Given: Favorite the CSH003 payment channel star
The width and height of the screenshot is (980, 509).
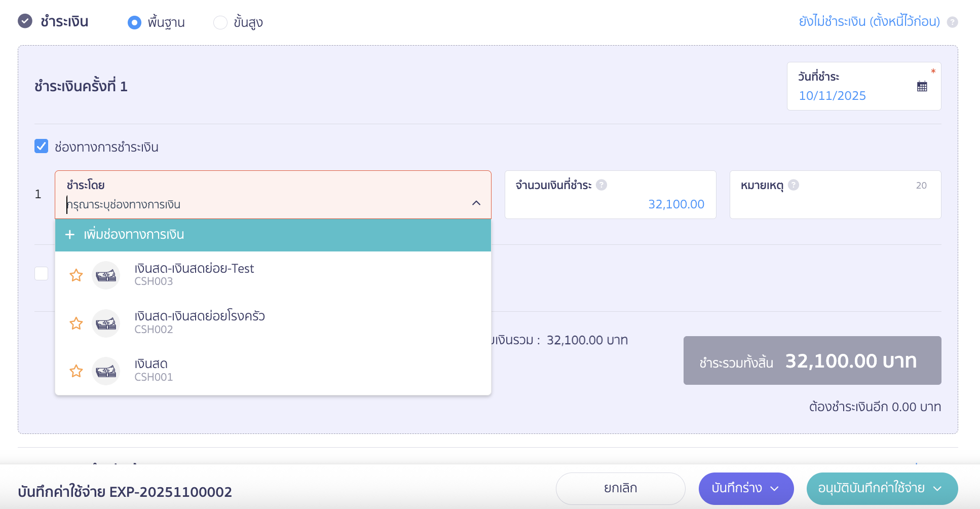Looking at the screenshot, I should click(x=76, y=275).
